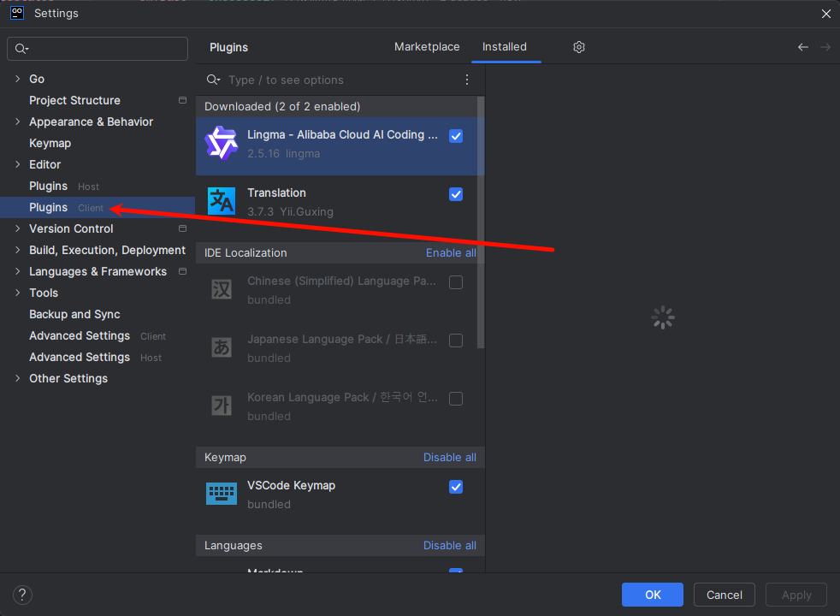
Task: Switch to the Marketplace tab
Action: pos(427,46)
